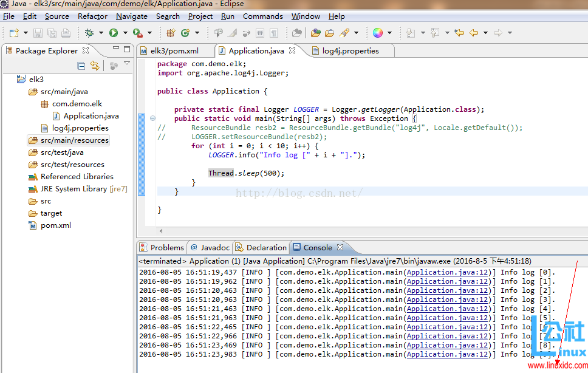Open the Debug button dropdown arrow
Image resolution: width=588 pixels, height=373 pixels.
coord(101,33)
